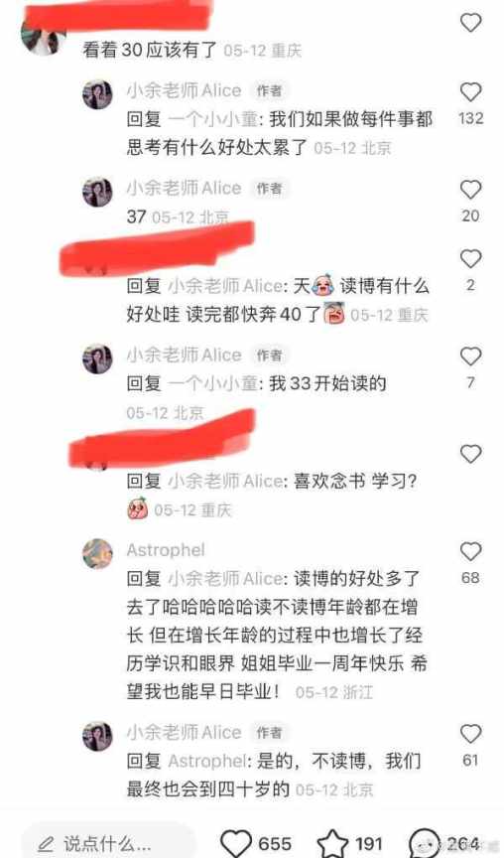Like the '喜欢念书 学习?' reply
Viewport: 504px width, 858px height.
pos(470,454)
